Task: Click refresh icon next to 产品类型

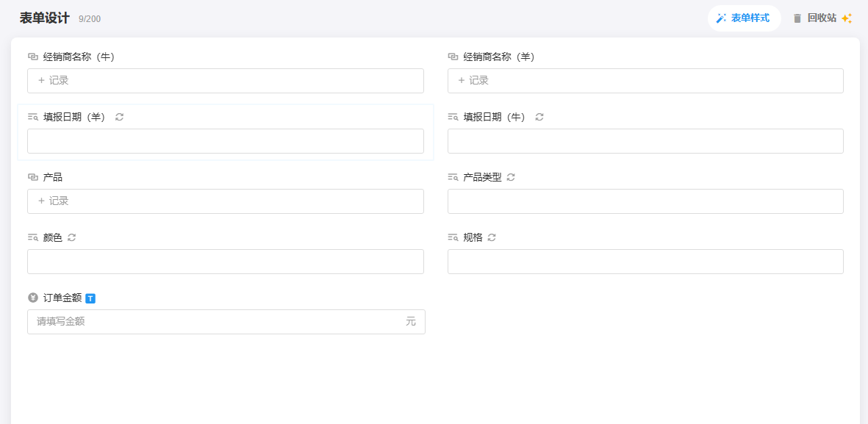Action: 511,177
